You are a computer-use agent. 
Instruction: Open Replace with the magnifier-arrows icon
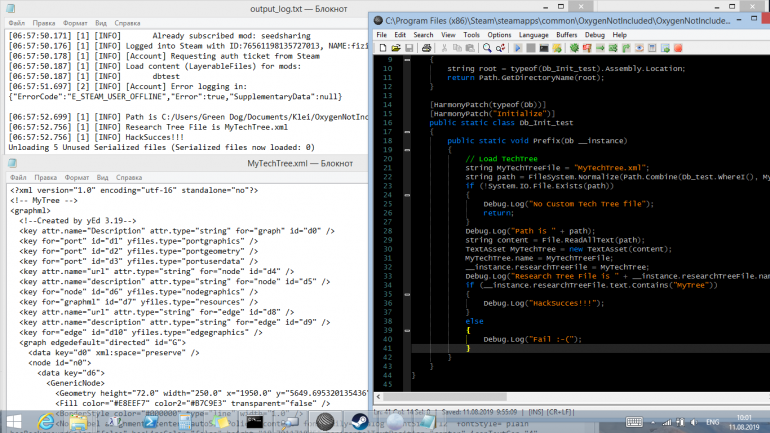click(500, 48)
